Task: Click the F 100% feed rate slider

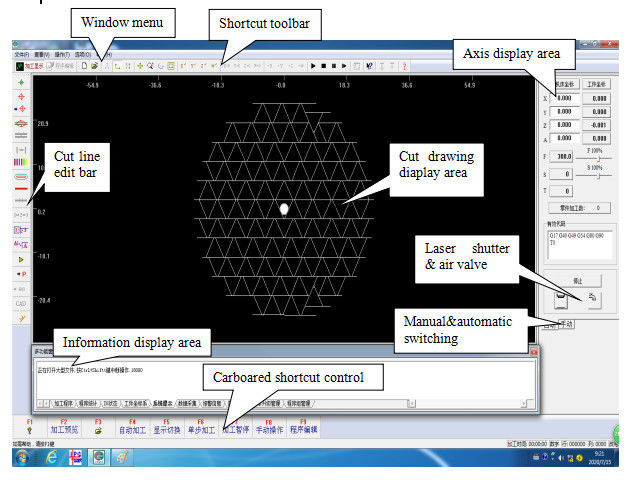Action: pos(599,158)
